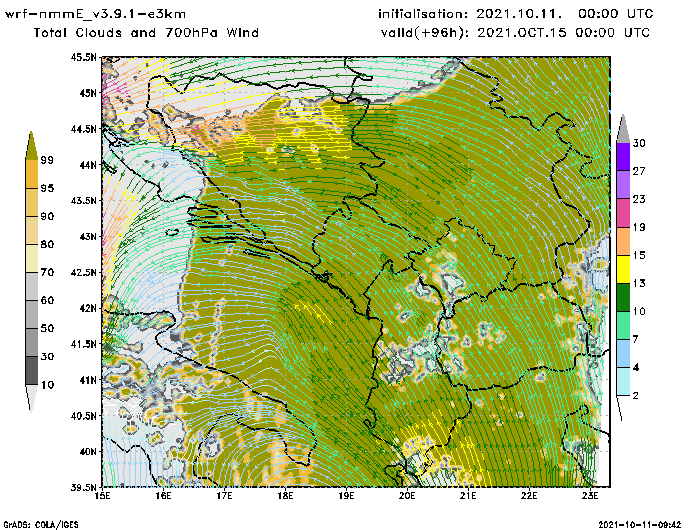
Task: Pick the pale cyan wind swatch between 2 and 4
Action: coord(623,381)
